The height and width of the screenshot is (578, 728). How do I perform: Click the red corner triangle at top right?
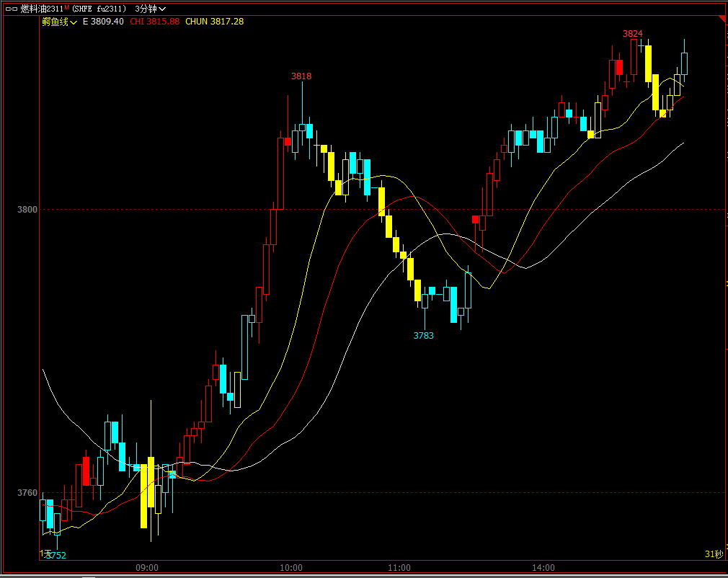(x=723, y=19)
